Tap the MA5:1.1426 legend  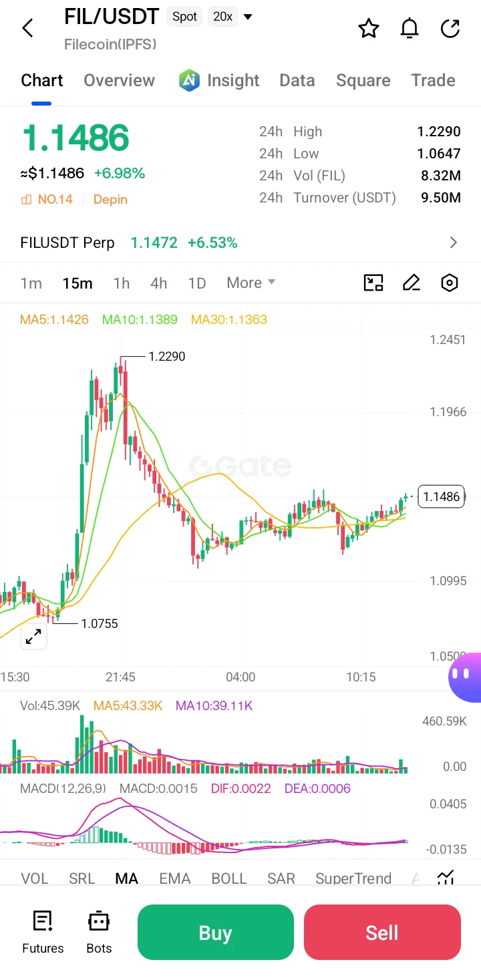[54, 319]
